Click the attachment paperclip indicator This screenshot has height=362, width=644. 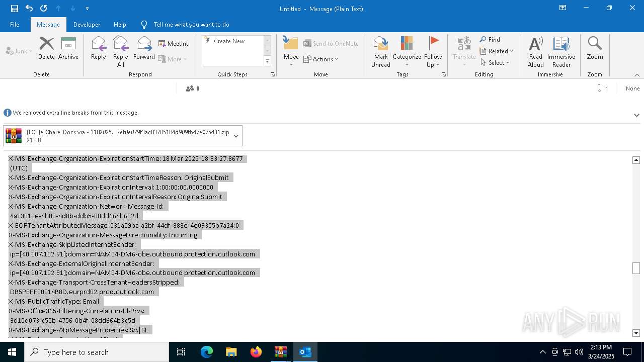tap(602, 88)
